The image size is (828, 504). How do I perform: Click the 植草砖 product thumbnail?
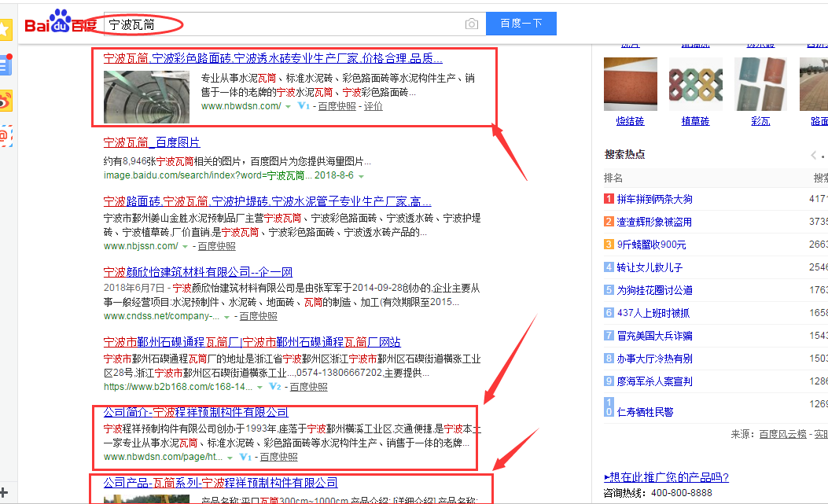[695, 83]
